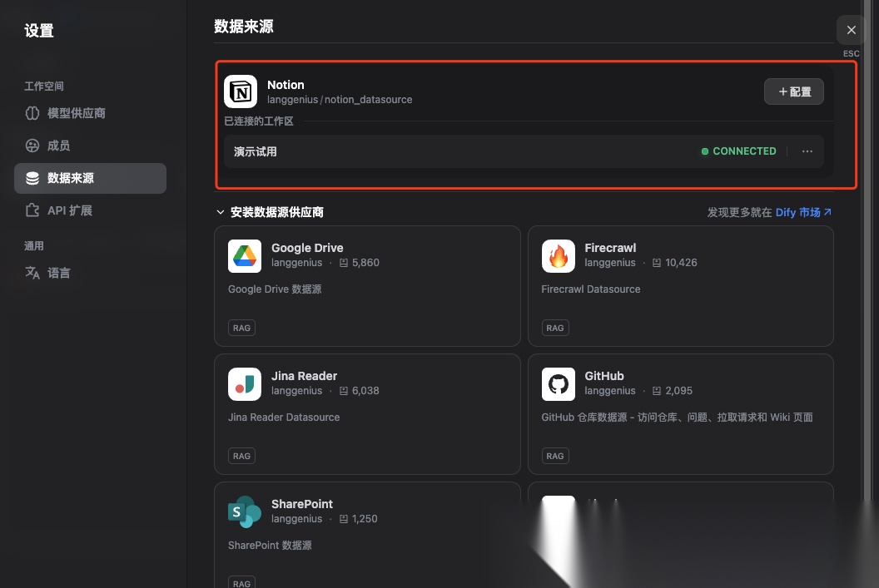Click the +配置 button for Notion
The height and width of the screenshot is (588, 879).
coord(794,91)
